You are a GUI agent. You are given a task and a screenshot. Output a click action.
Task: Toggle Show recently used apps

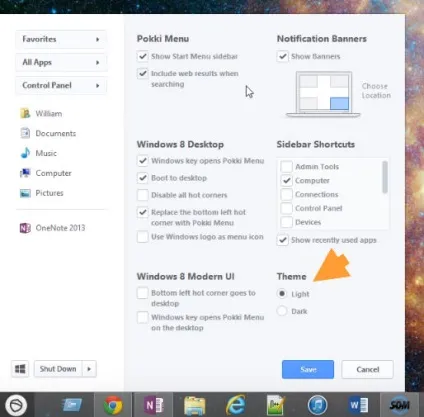tap(283, 240)
